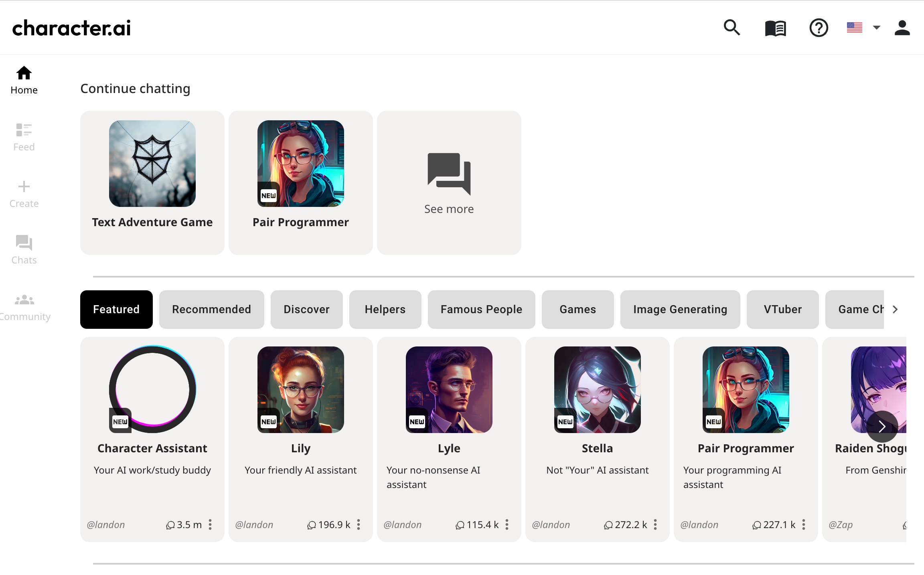Expand the language dropdown arrow
The width and height of the screenshot is (924, 575).
click(x=877, y=28)
